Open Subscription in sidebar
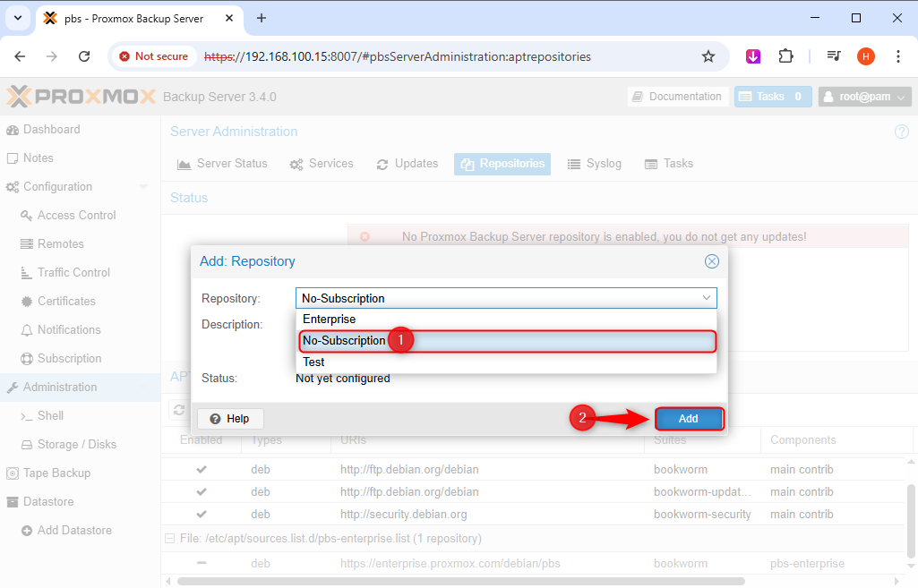 point(81,359)
